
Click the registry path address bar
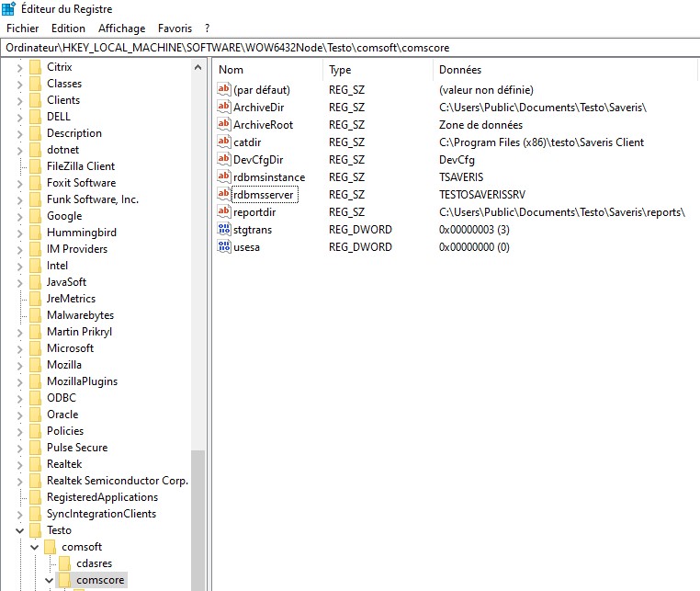(x=349, y=47)
